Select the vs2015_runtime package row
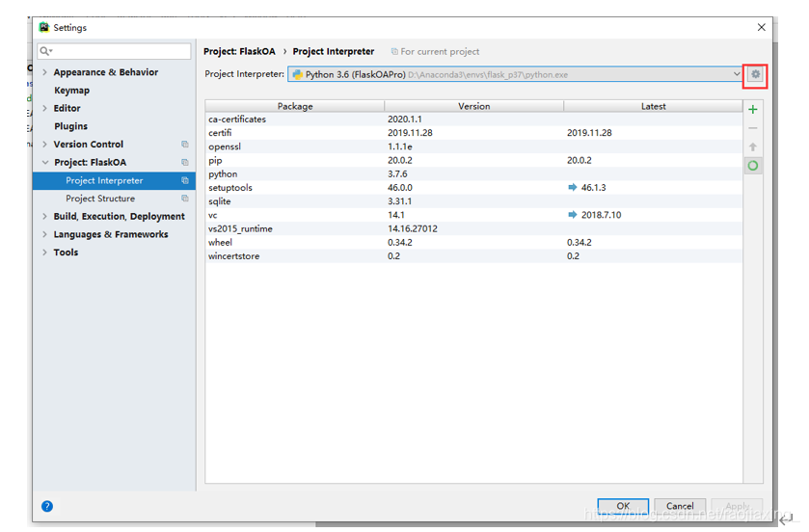The width and height of the screenshot is (809, 532). [473, 228]
